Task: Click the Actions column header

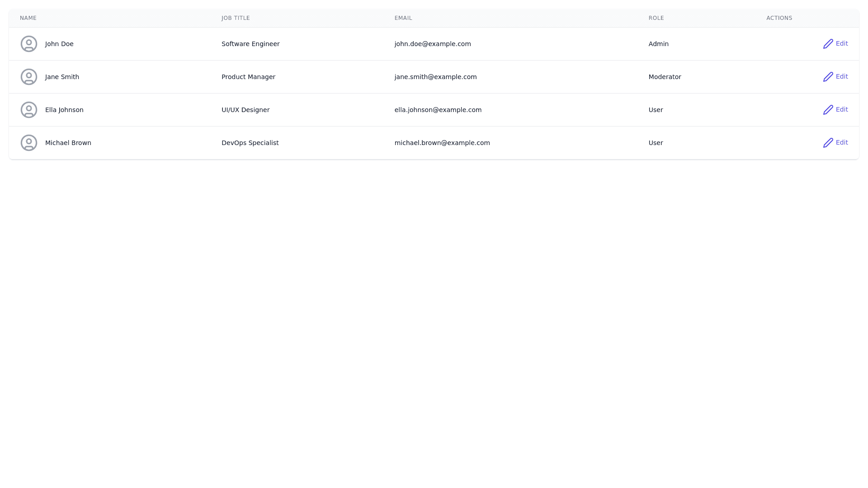Action: 779,18
